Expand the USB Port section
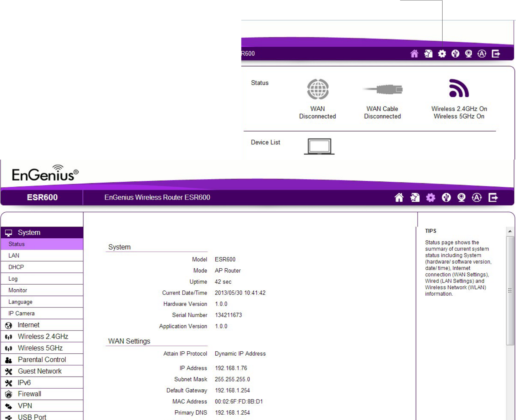 tap(42, 416)
